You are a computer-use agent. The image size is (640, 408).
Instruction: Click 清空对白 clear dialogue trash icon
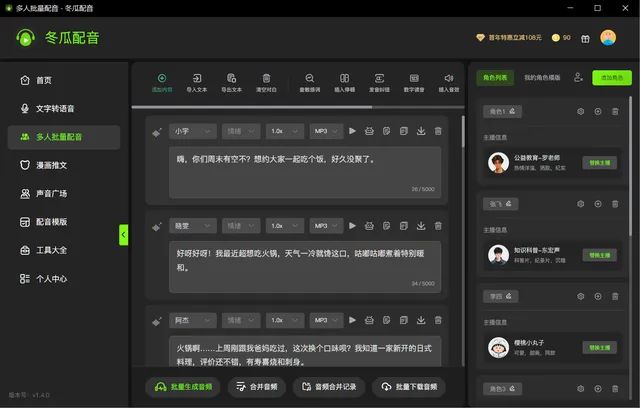pyautogui.click(x=266, y=83)
